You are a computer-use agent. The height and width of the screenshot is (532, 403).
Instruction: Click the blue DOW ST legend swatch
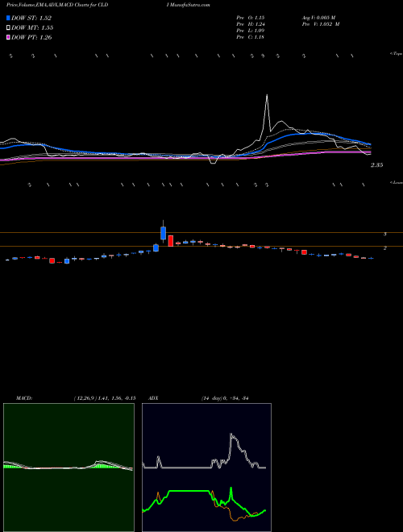click(8, 18)
